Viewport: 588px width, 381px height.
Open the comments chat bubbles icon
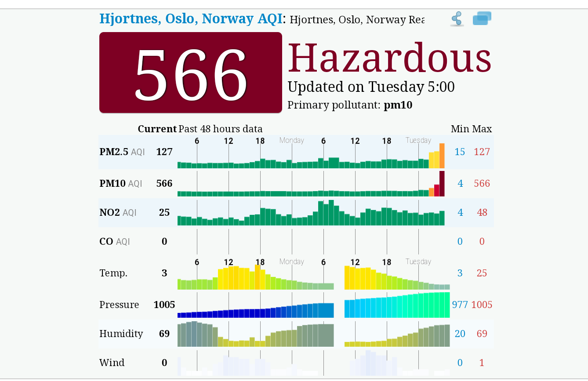click(x=482, y=18)
